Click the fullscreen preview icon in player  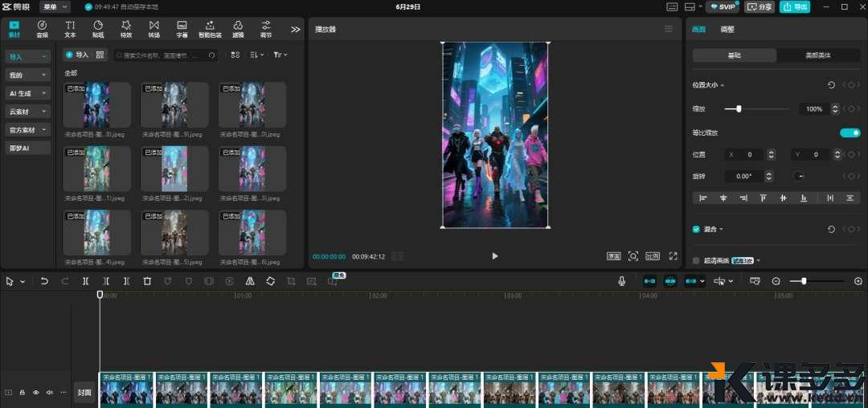tap(674, 256)
